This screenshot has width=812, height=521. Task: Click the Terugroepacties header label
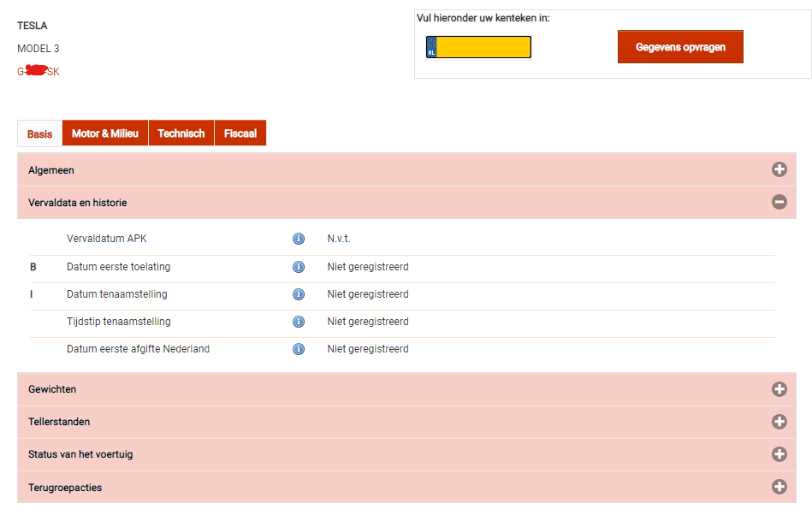pos(65,488)
